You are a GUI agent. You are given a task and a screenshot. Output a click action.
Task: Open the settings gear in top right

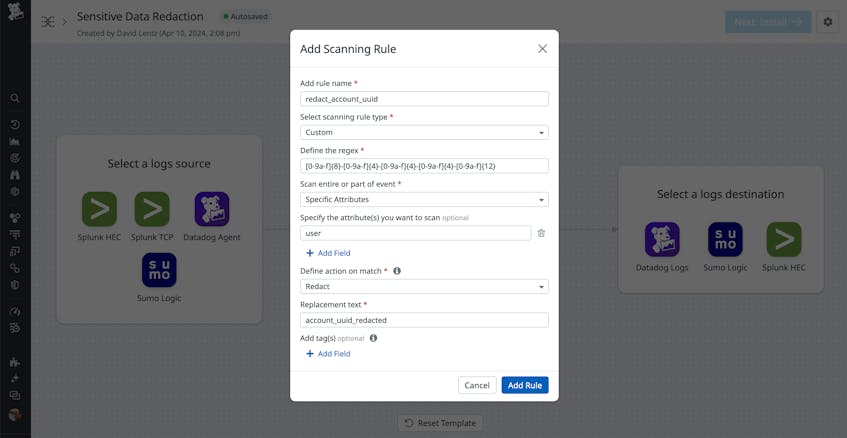(828, 22)
